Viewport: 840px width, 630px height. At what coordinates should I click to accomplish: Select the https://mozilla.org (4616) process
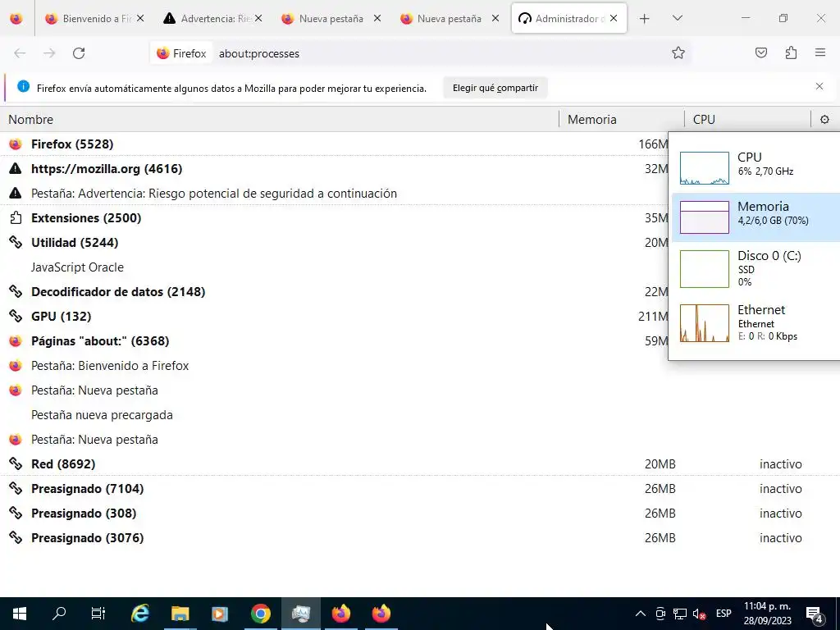(x=335, y=169)
